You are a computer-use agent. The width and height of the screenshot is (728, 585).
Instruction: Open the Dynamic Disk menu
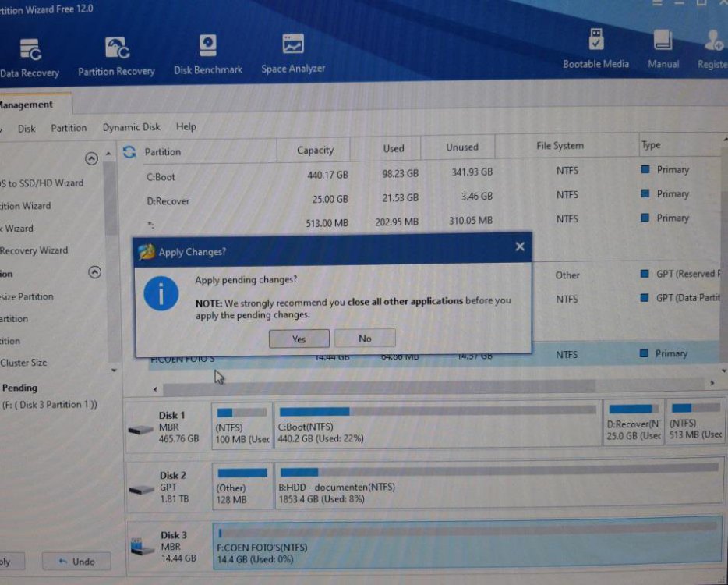tap(131, 127)
